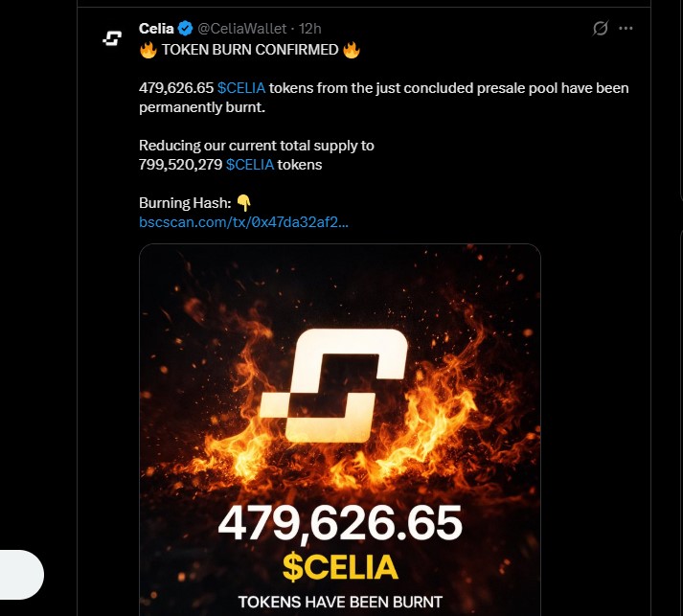The height and width of the screenshot is (616, 683).
Task: Open the Celia profile avatar
Action: click(x=112, y=38)
